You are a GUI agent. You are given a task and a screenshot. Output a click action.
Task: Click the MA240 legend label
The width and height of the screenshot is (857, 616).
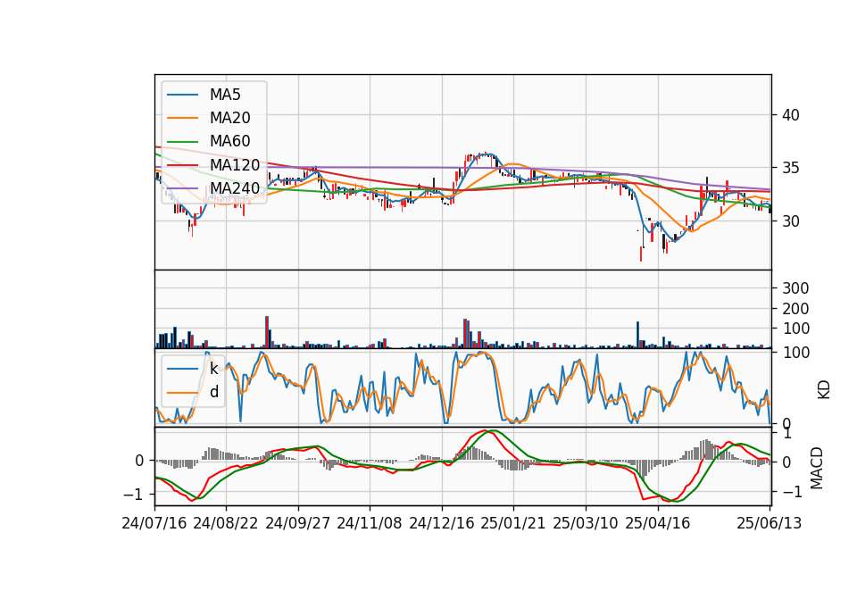[x=235, y=188]
